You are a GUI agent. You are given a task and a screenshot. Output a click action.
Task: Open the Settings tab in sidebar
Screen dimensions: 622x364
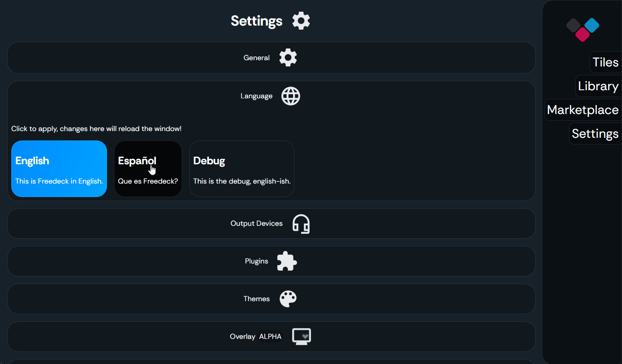(595, 133)
